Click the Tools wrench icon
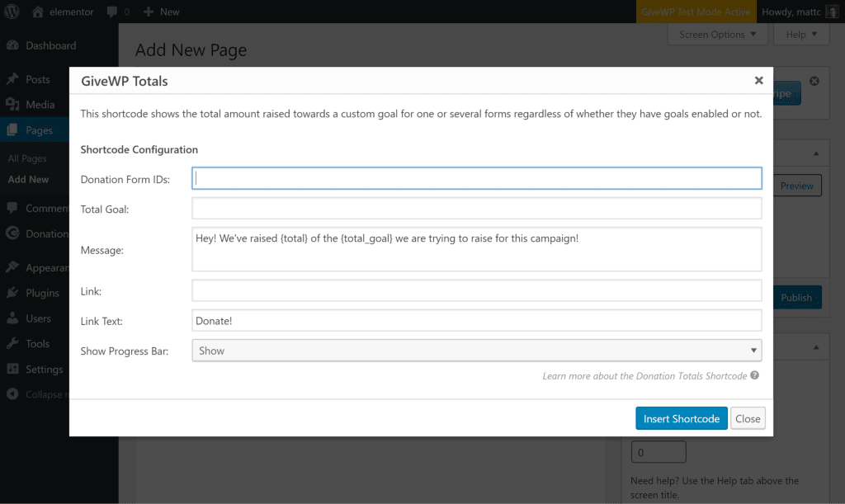The image size is (845, 504). (x=12, y=343)
